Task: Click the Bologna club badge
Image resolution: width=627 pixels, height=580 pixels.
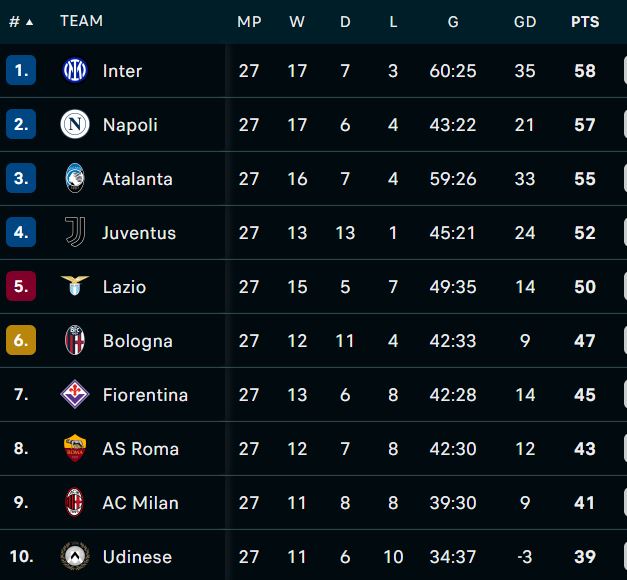Action: point(75,340)
